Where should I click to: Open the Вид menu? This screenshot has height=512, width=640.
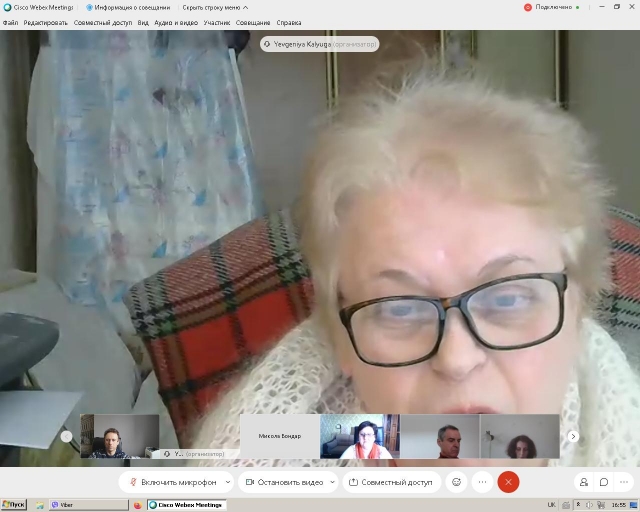143,23
